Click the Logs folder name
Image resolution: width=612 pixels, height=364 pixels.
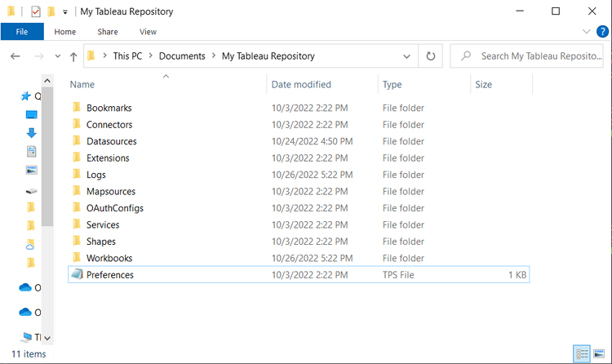click(x=96, y=175)
